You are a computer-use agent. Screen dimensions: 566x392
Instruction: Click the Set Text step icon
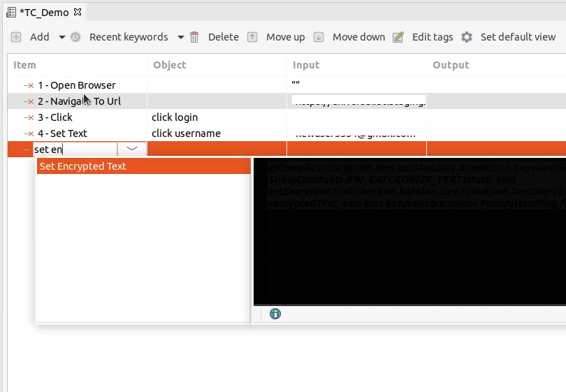[29, 134]
